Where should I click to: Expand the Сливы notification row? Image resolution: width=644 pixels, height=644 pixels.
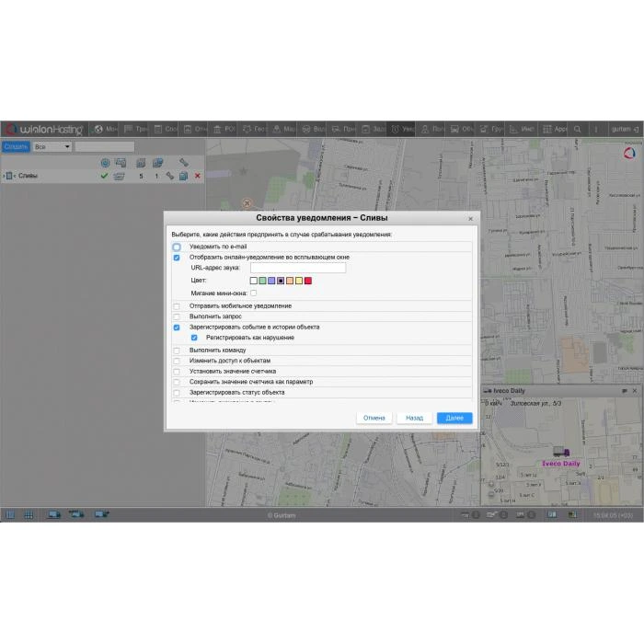point(4,176)
